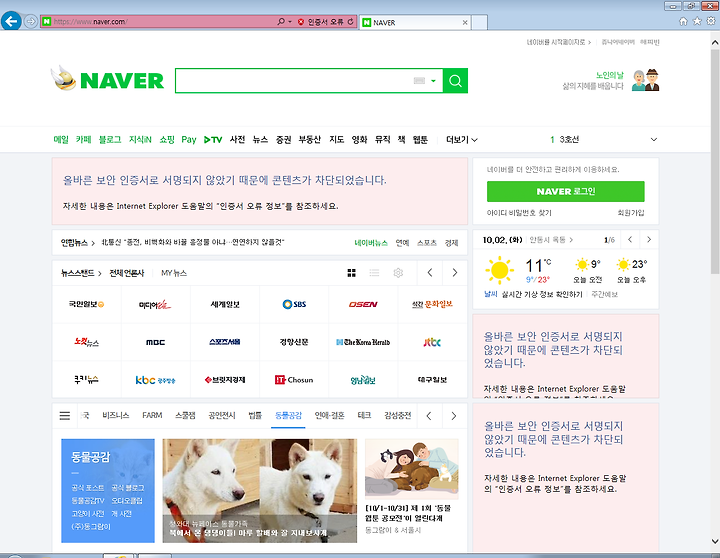Expand the trending keyword list chevron
Image resolution: width=720 pixels, height=558 pixels.
pyautogui.click(x=653, y=139)
